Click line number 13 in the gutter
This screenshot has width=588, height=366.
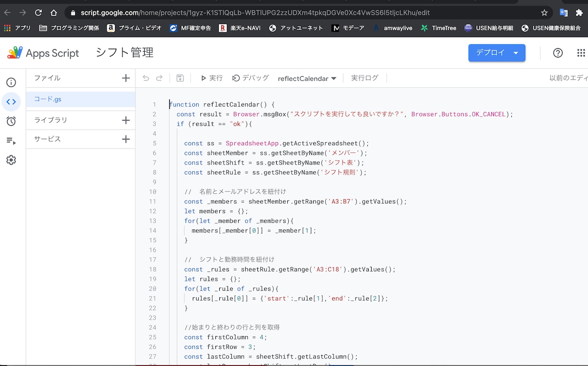pyautogui.click(x=153, y=221)
